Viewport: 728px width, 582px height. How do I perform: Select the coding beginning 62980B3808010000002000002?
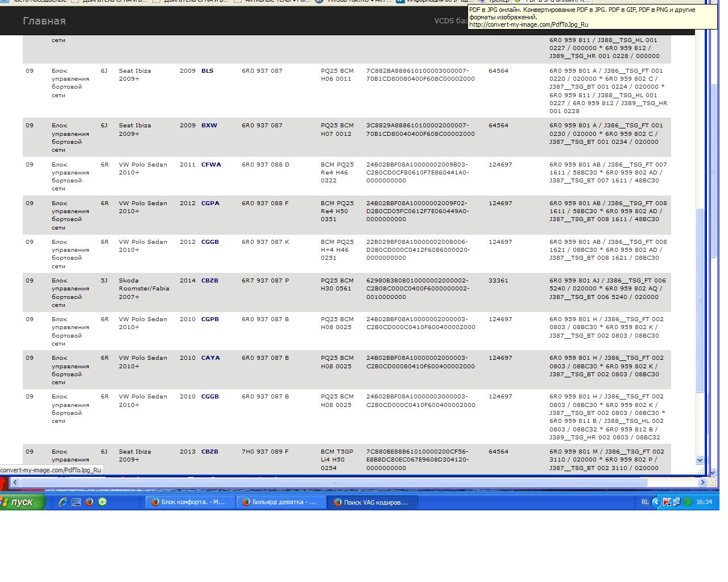pos(418,289)
